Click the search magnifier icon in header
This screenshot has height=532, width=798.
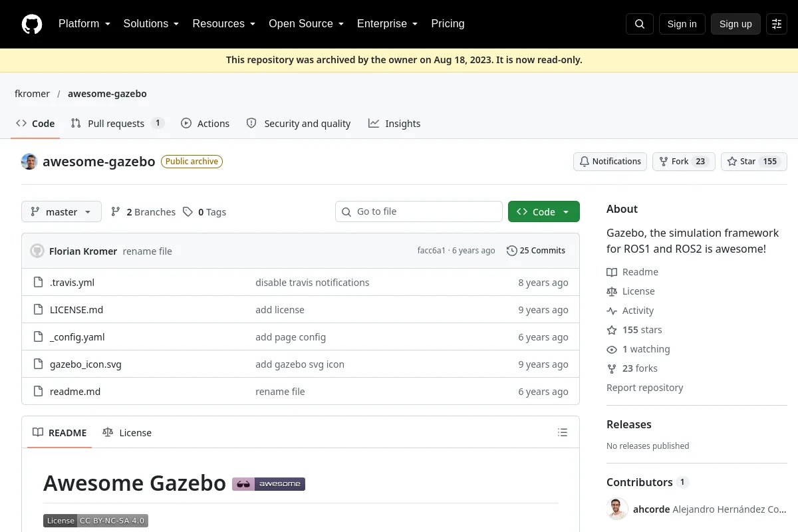[x=640, y=24]
